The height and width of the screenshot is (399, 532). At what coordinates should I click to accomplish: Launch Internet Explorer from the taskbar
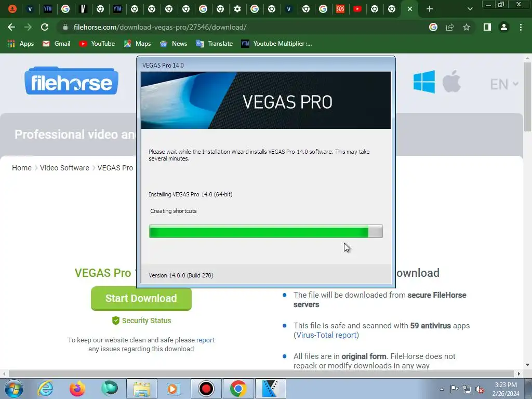click(x=46, y=389)
